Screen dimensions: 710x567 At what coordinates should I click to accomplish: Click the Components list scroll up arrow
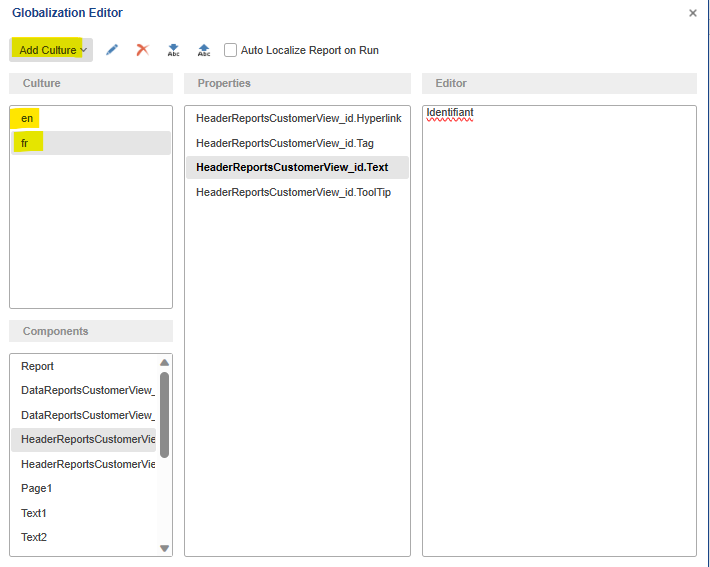(164, 362)
